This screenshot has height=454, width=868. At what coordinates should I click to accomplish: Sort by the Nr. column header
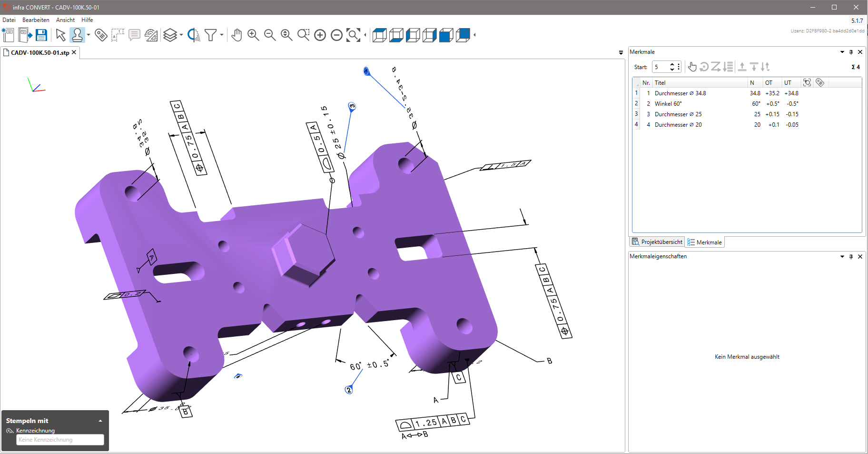646,82
